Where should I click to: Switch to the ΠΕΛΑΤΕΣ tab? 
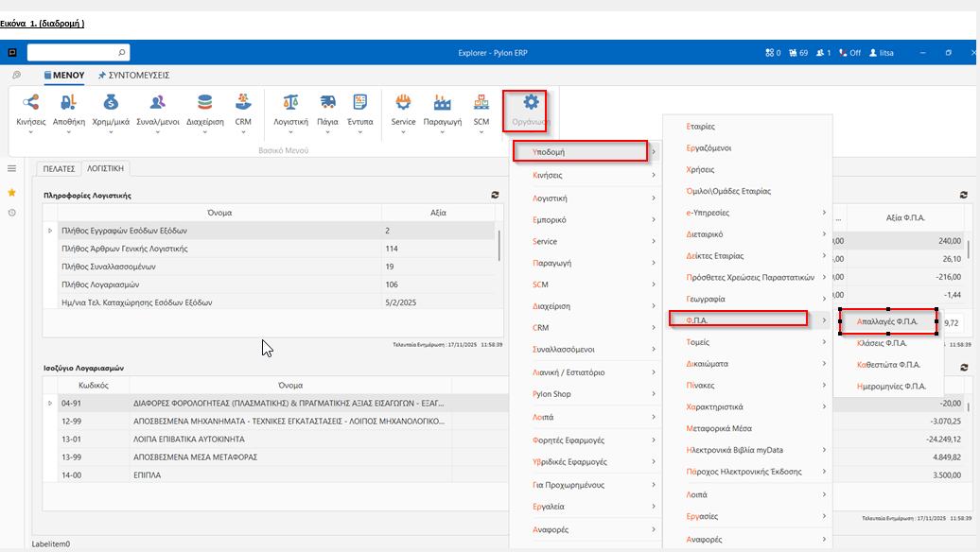58,168
